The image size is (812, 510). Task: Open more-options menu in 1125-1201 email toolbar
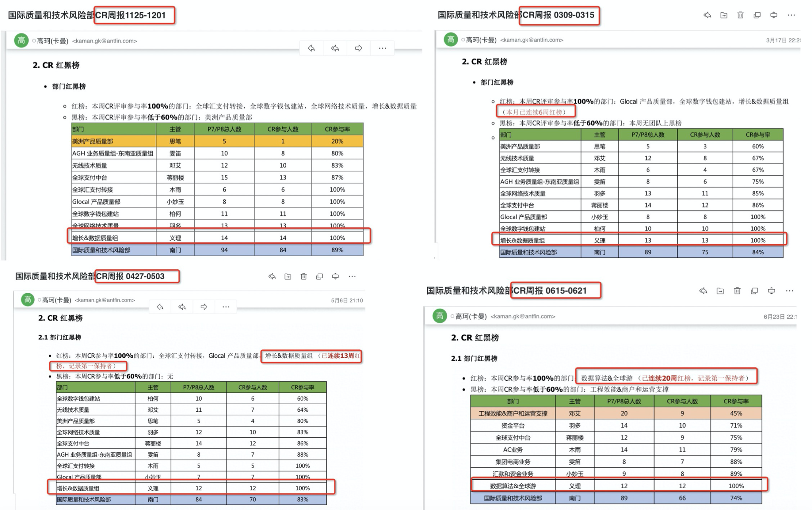[x=382, y=48]
